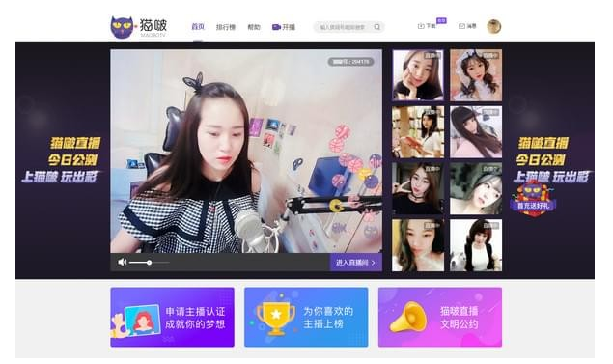Select streamer thumbnail wearing black choker
The image size is (613, 364).
[x=418, y=188]
